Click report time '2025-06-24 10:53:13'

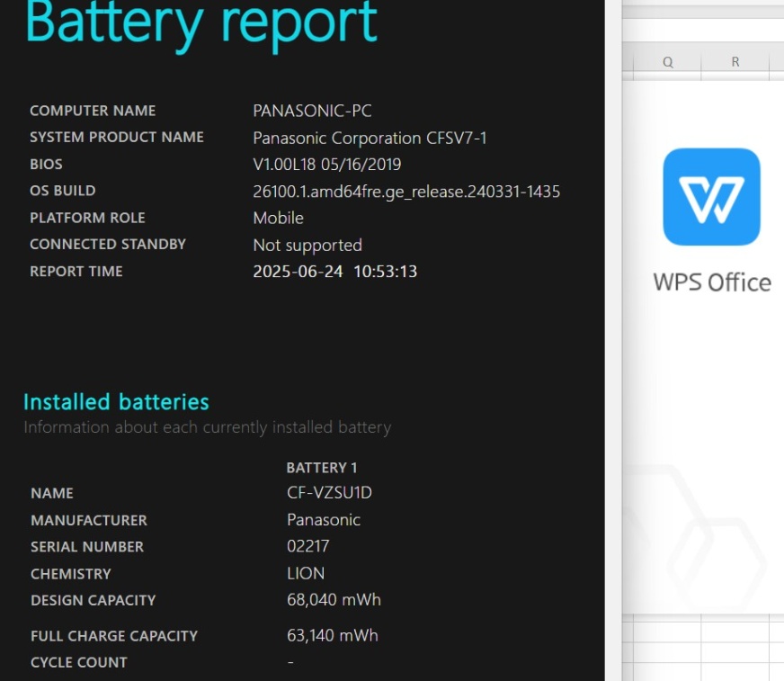335,271
